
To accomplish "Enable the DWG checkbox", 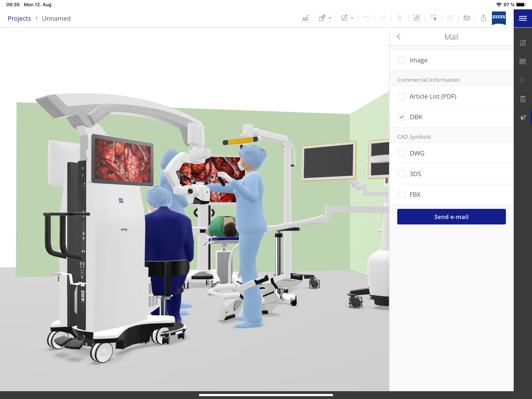I will click(401, 153).
